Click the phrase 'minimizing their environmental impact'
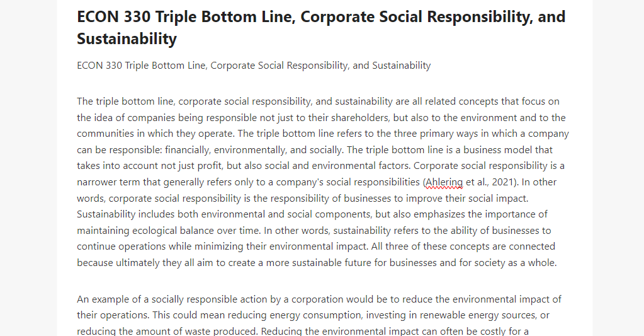Viewport: 644px width, 336px height. coord(281,246)
